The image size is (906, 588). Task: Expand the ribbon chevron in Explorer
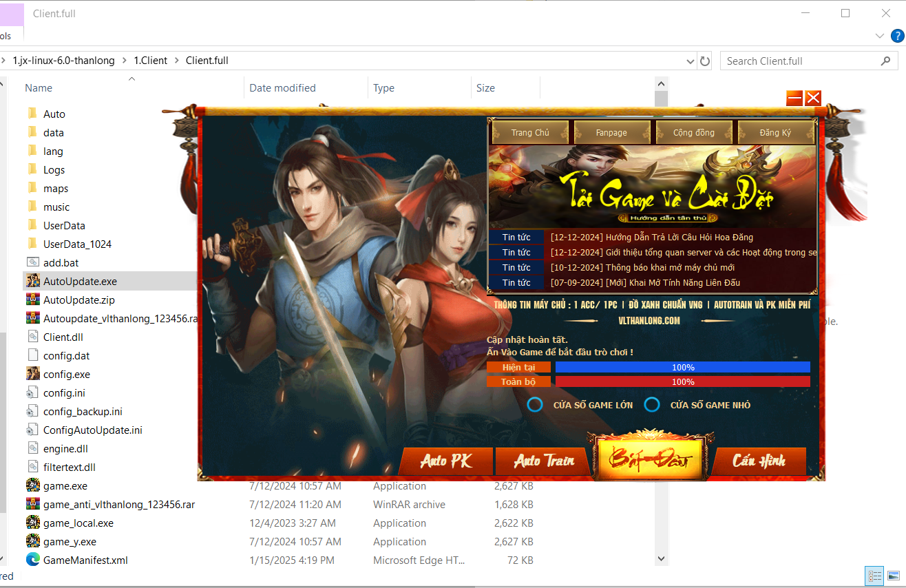pos(880,36)
